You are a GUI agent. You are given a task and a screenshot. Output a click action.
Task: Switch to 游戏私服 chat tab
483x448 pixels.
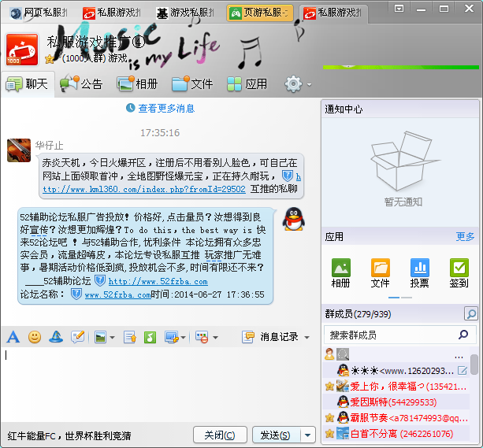185,13
